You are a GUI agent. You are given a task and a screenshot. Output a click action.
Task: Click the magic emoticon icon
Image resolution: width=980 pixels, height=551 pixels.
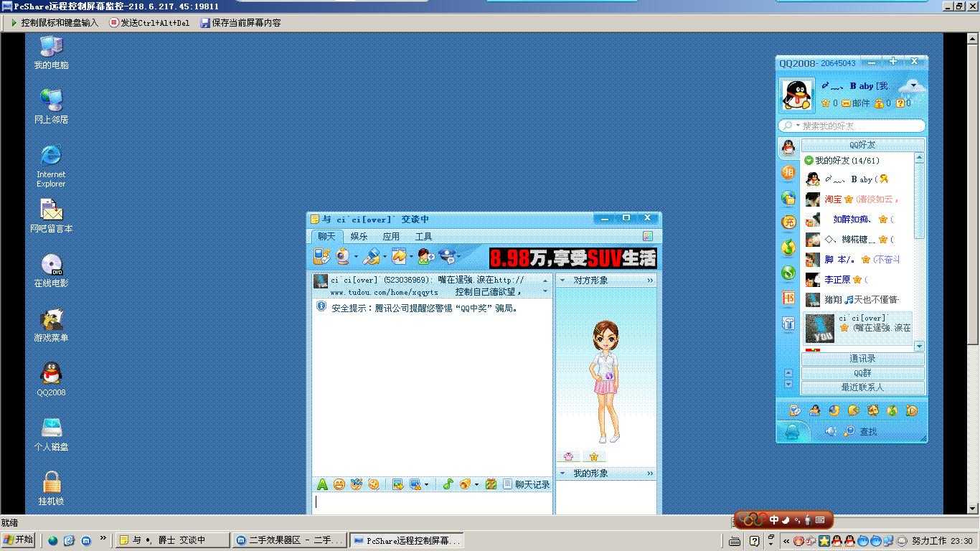point(357,485)
